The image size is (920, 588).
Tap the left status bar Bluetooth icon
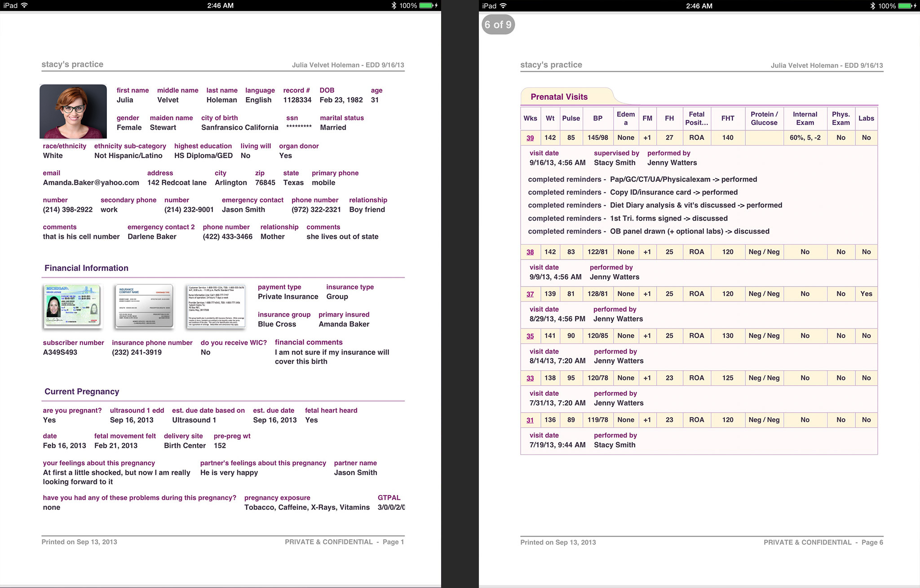point(394,5)
